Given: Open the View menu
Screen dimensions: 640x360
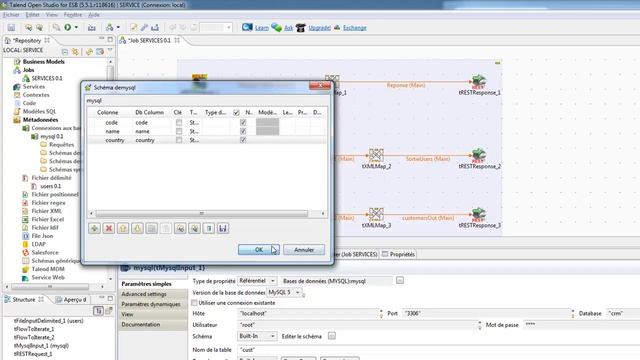Looking at the screenshot, I should coord(51,15).
